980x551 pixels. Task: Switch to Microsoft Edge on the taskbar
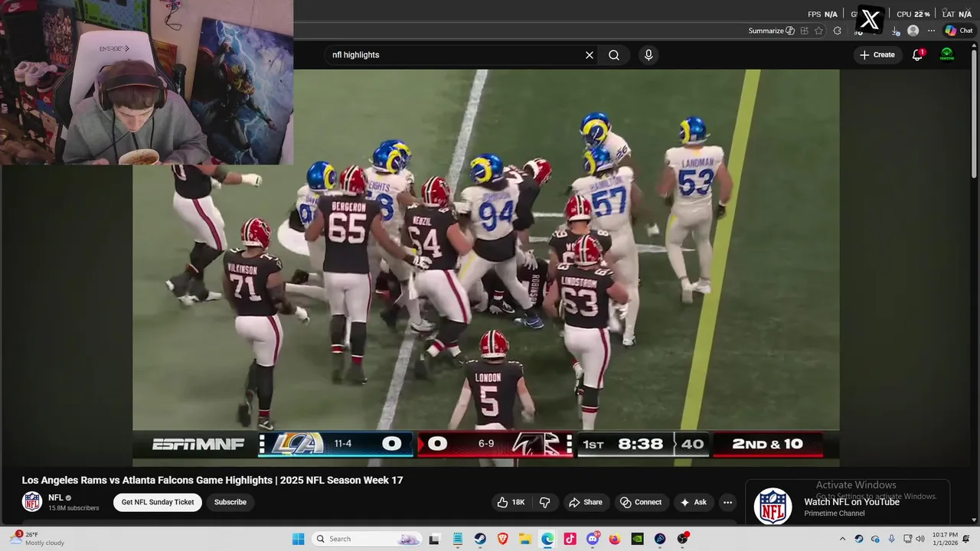(x=547, y=539)
